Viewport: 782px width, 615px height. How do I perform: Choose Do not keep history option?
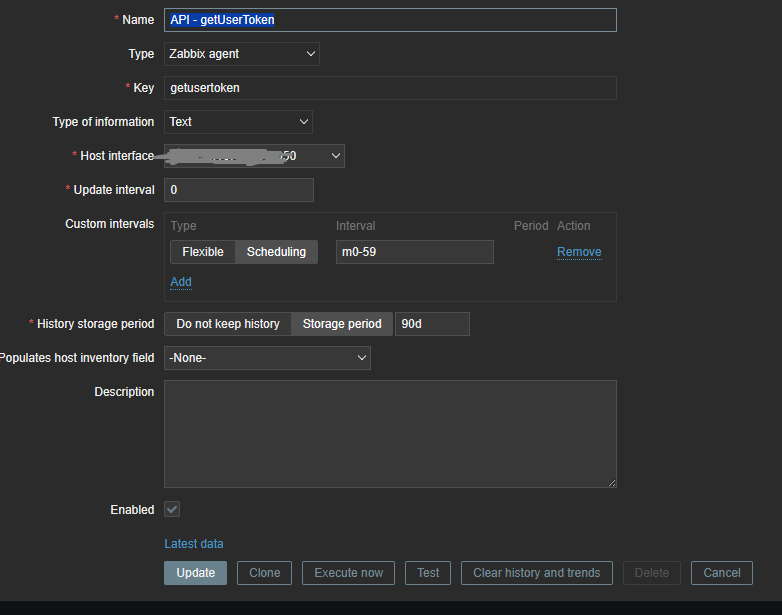tap(228, 324)
